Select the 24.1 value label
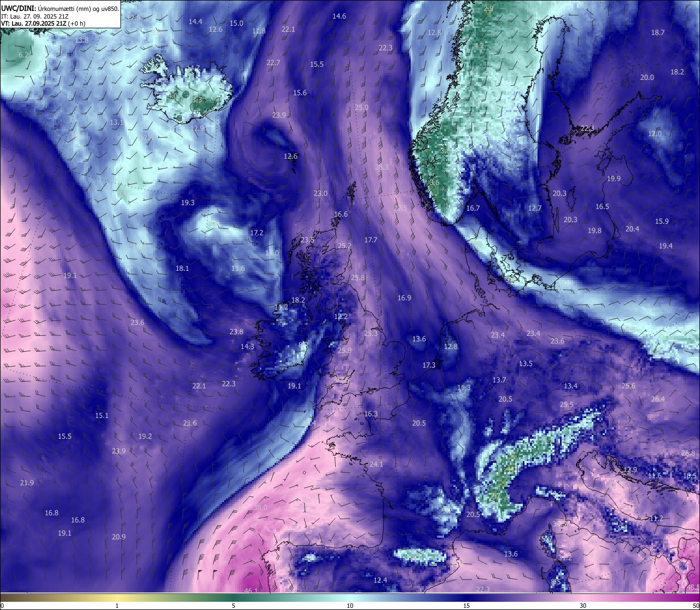 (376, 464)
